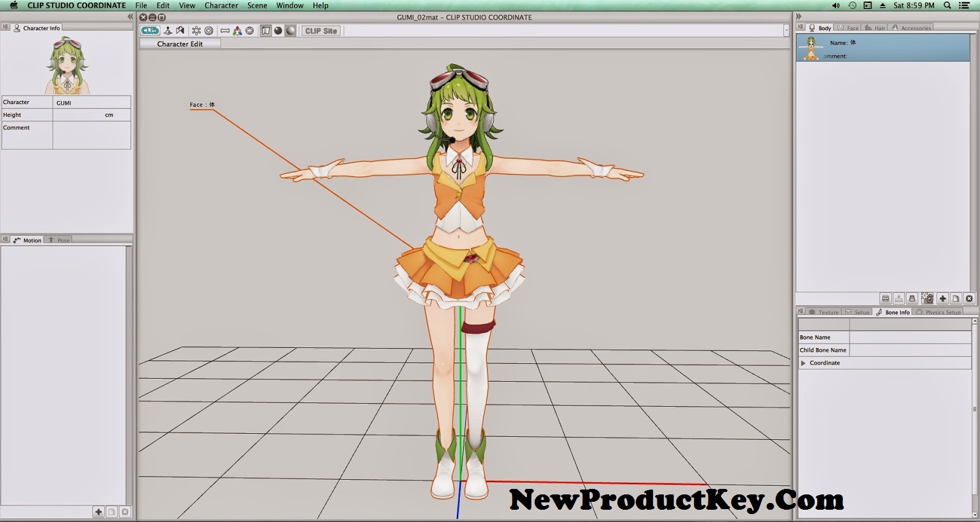Click the colored triangle arrows toolbar icon
The width and height of the screenshot is (980, 522).
click(x=238, y=31)
